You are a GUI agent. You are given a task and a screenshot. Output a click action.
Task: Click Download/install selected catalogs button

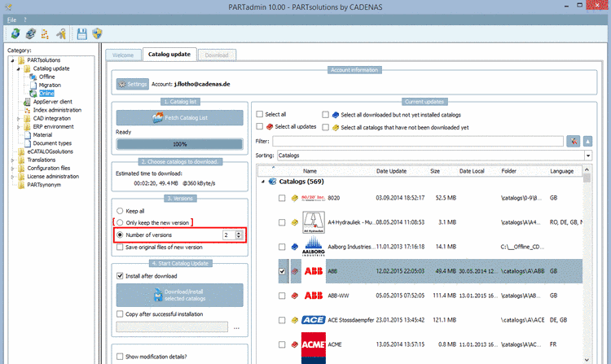[x=180, y=295]
